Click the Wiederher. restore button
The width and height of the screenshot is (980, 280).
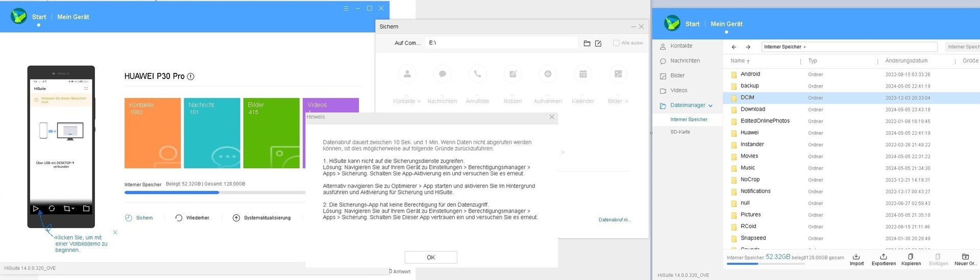click(192, 218)
